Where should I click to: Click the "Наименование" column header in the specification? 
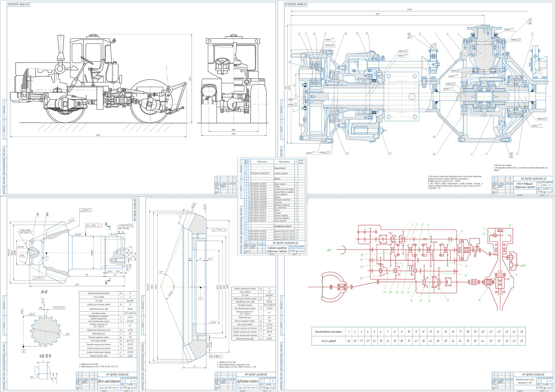(x=284, y=162)
